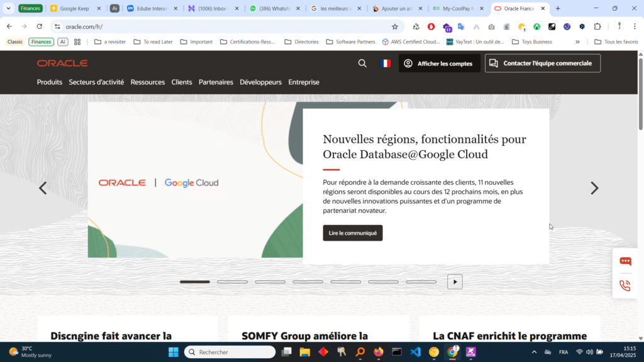Jump to the second carousel slide indicator
The height and width of the screenshot is (362, 644).
click(x=233, y=282)
